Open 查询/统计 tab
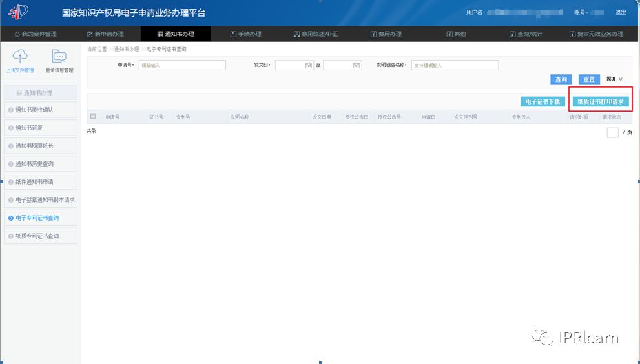The image size is (640, 364). pos(526,34)
